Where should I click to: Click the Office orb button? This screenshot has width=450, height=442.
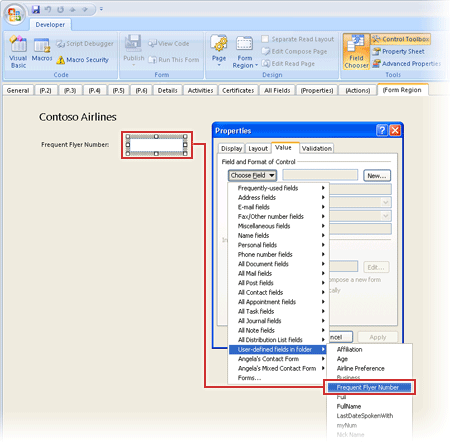[14, 14]
